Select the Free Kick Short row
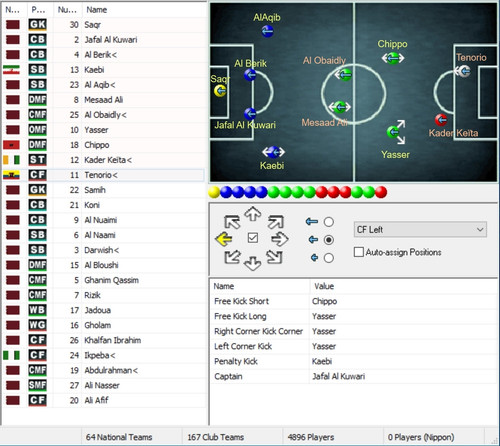The height and width of the screenshot is (446, 500). pyautogui.click(x=354, y=301)
